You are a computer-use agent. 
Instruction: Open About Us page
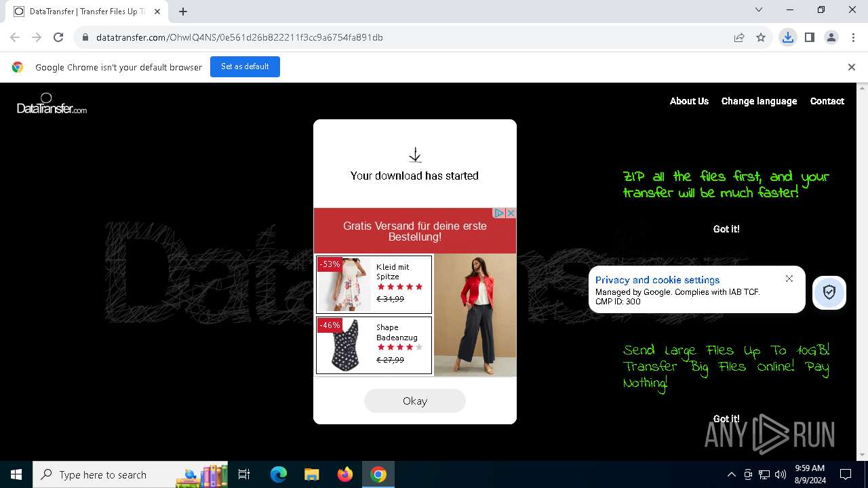click(x=689, y=101)
